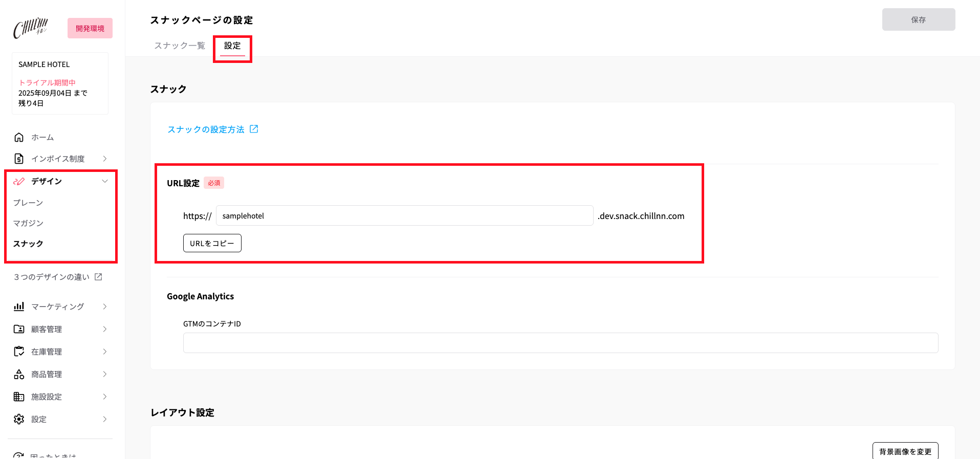Click the 背景画像を変更 button
980x459 pixels.
[x=905, y=451]
